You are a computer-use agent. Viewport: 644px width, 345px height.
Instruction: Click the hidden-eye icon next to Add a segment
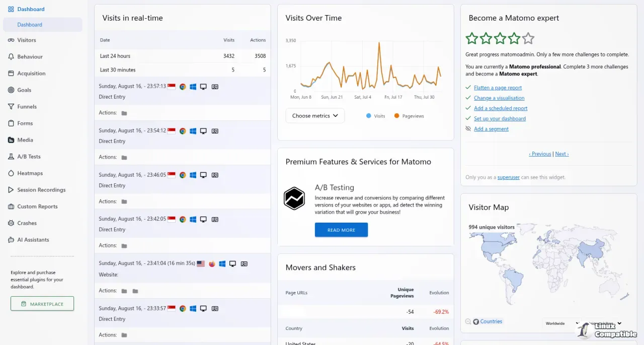tap(468, 129)
